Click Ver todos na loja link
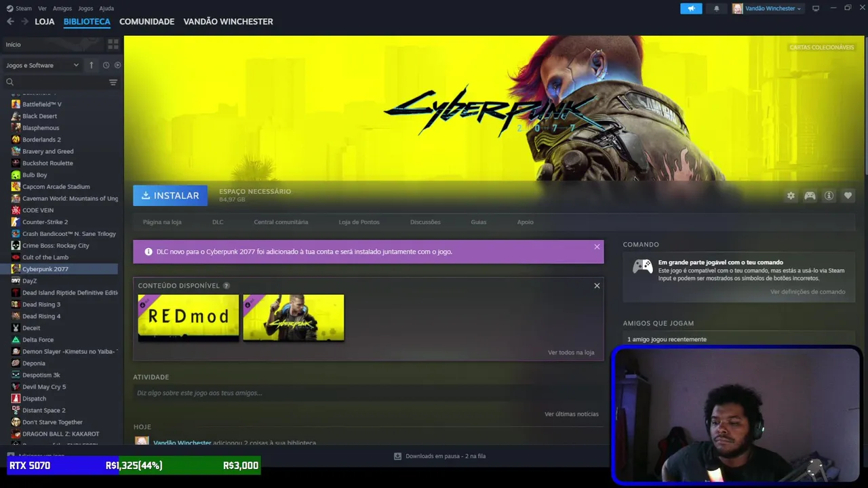 click(571, 352)
